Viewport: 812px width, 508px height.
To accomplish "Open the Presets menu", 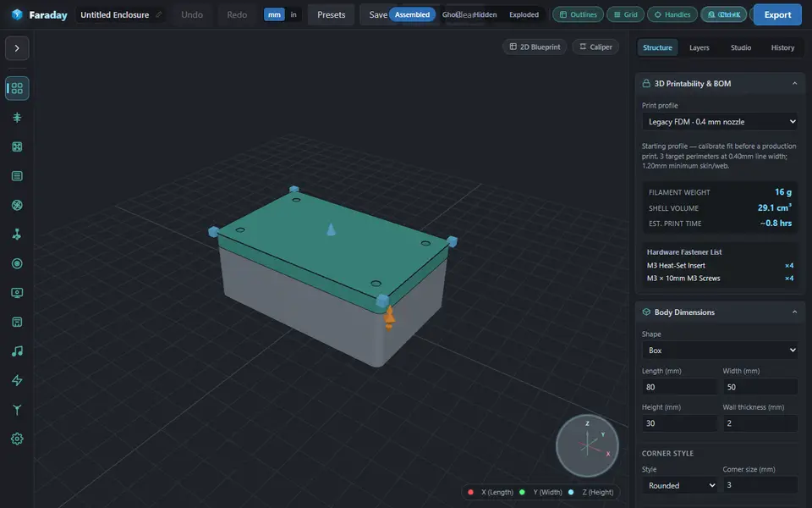I will coord(331,14).
